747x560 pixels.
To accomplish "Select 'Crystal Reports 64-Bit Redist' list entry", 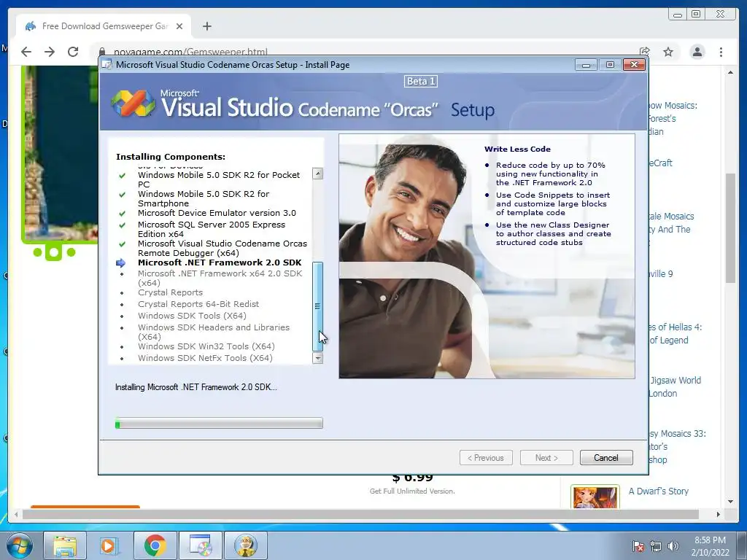I will 198,304.
